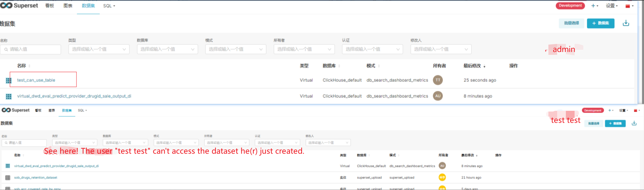Viewport: 644px width, 190px height.
Task: Select the 数据集 tab in admin's navigation bar
Action: [x=88, y=6]
